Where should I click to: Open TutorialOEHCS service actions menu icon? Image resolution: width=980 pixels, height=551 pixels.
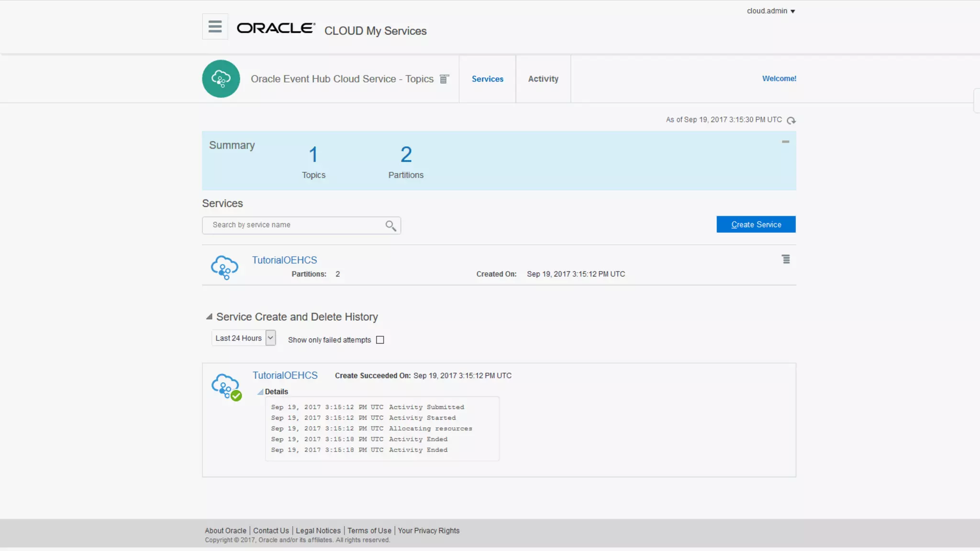click(x=786, y=259)
